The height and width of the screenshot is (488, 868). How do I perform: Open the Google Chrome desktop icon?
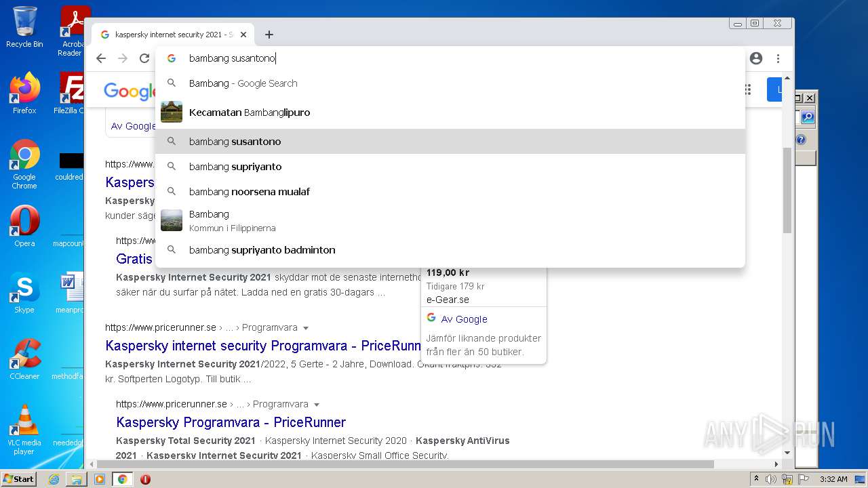tap(24, 165)
